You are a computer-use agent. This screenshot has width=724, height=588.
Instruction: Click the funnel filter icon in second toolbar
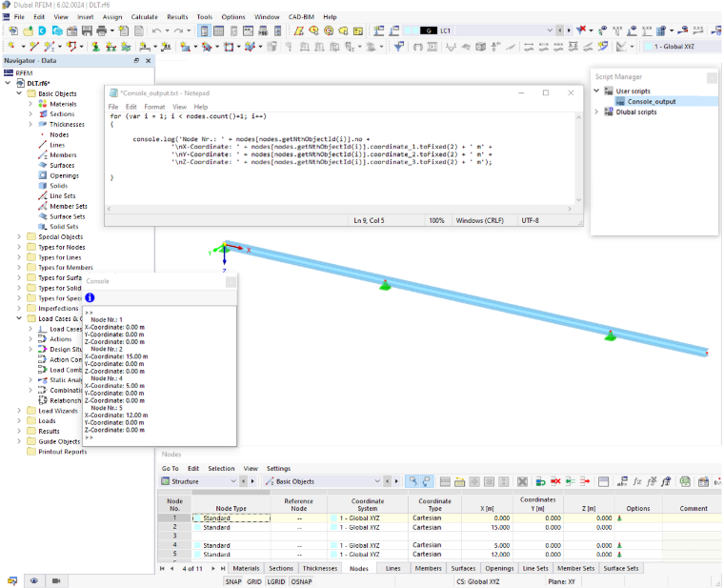pyautogui.click(x=399, y=46)
